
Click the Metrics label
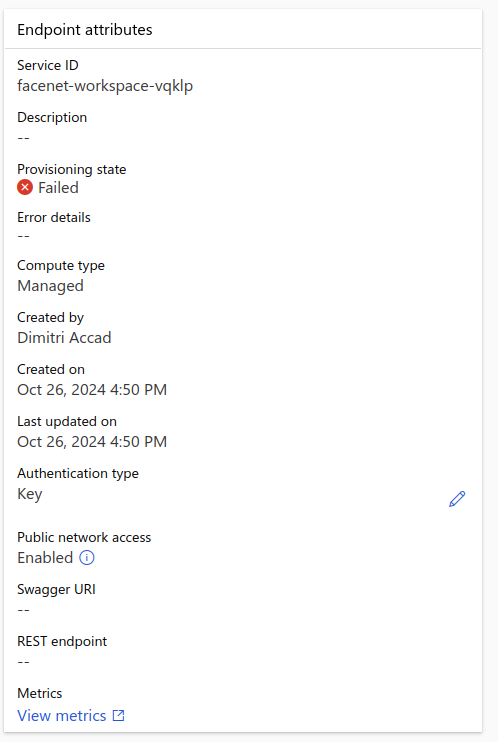tap(40, 693)
